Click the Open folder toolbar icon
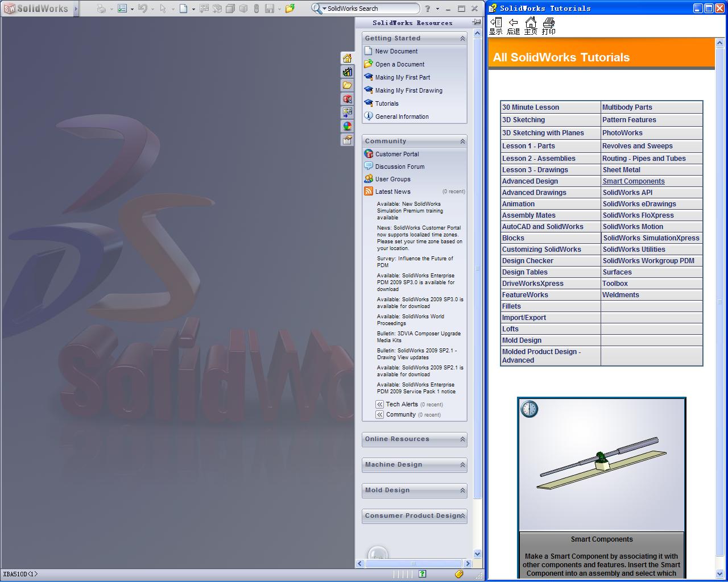 coord(290,9)
